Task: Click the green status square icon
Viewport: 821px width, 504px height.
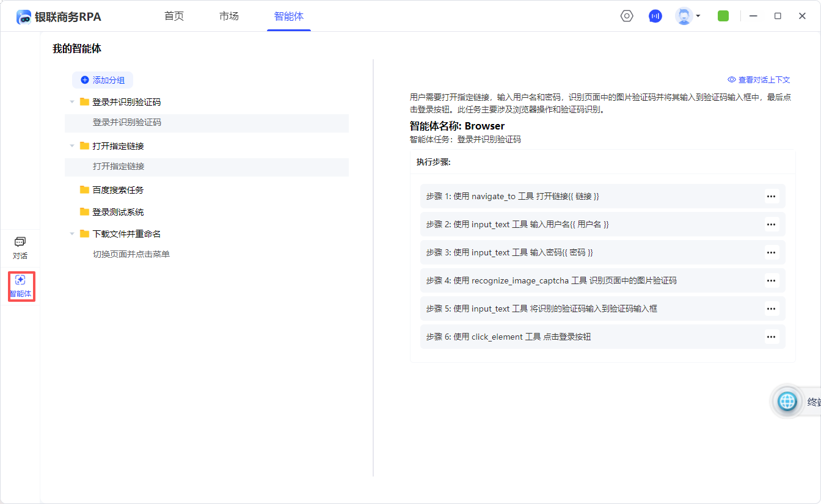Action: pos(723,16)
